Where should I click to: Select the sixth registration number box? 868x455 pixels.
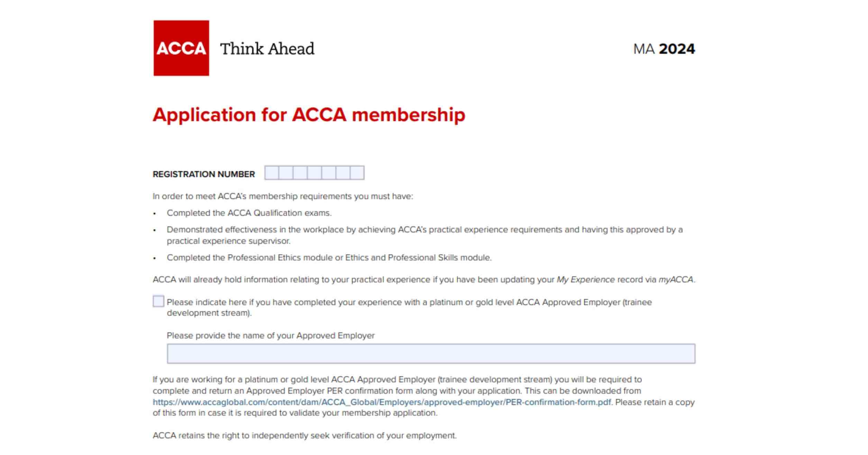click(x=342, y=173)
